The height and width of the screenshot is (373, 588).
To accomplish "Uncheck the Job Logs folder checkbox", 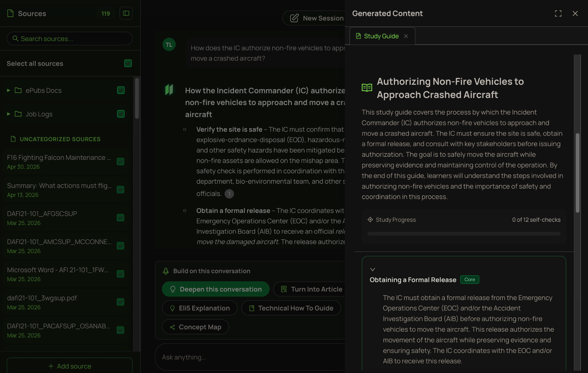I will [x=121, y=114].
